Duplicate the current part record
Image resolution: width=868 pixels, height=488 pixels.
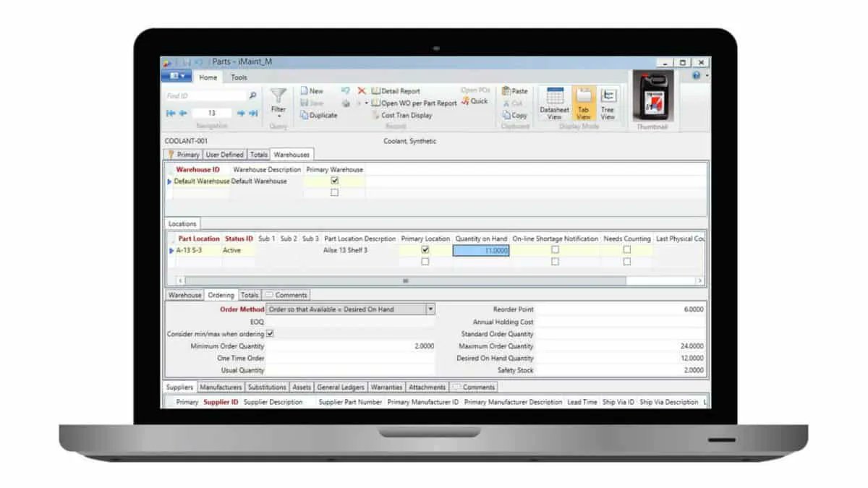pos(318,115)
